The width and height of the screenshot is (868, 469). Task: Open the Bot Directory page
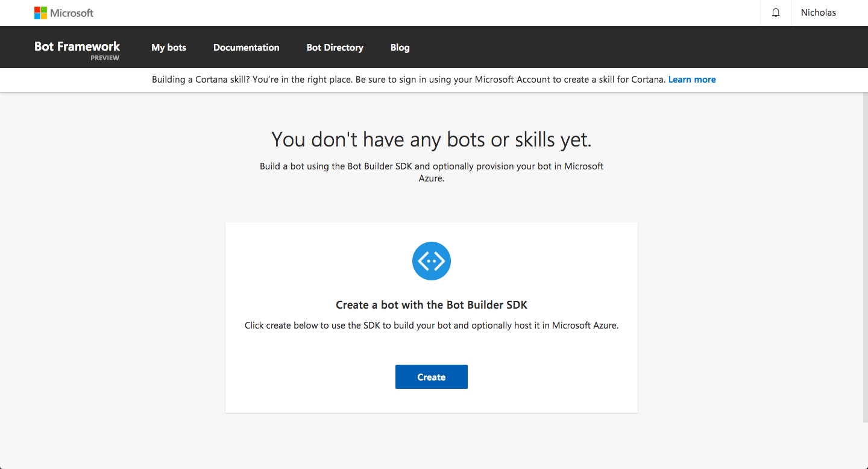[x=335, y=48]
